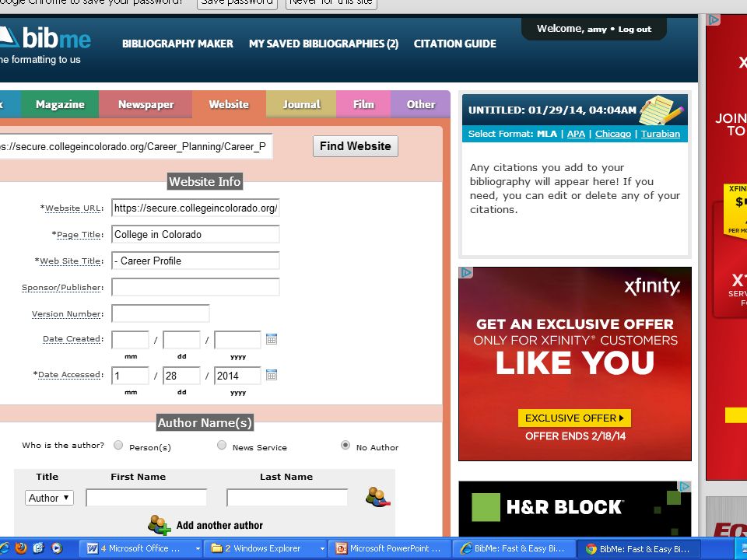Click author First Name field

coord(146,498)
